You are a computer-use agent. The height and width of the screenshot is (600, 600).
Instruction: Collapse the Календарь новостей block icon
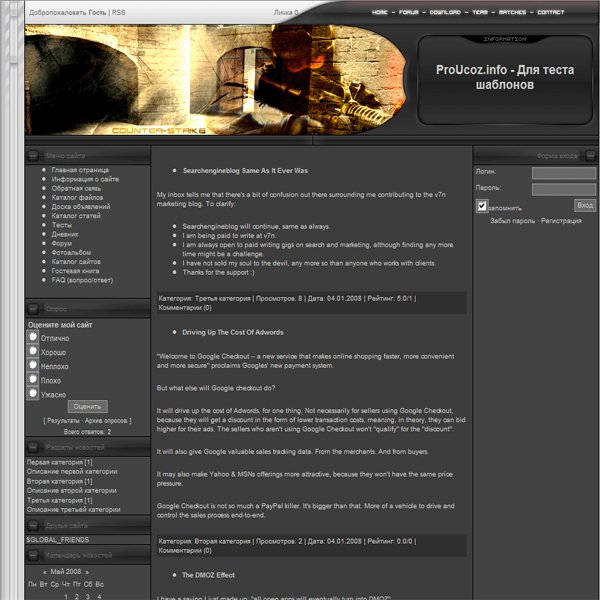33,555
